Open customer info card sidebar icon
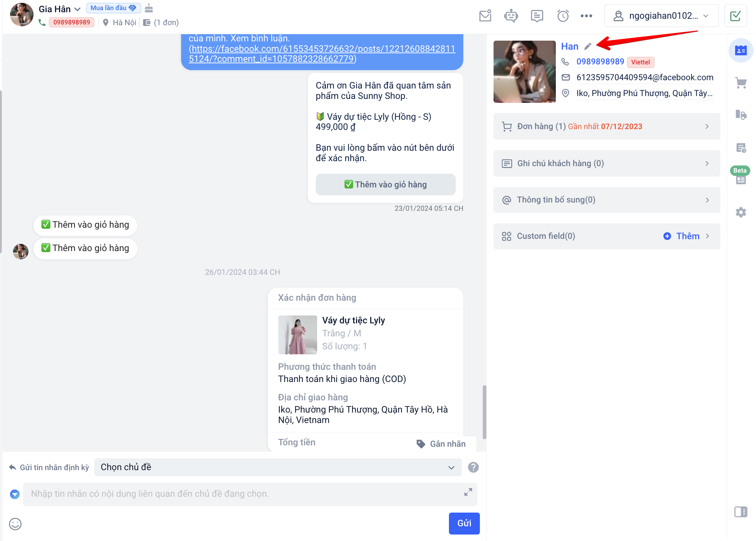Screen dimensions: 756x541 click(x=741, y=50)
